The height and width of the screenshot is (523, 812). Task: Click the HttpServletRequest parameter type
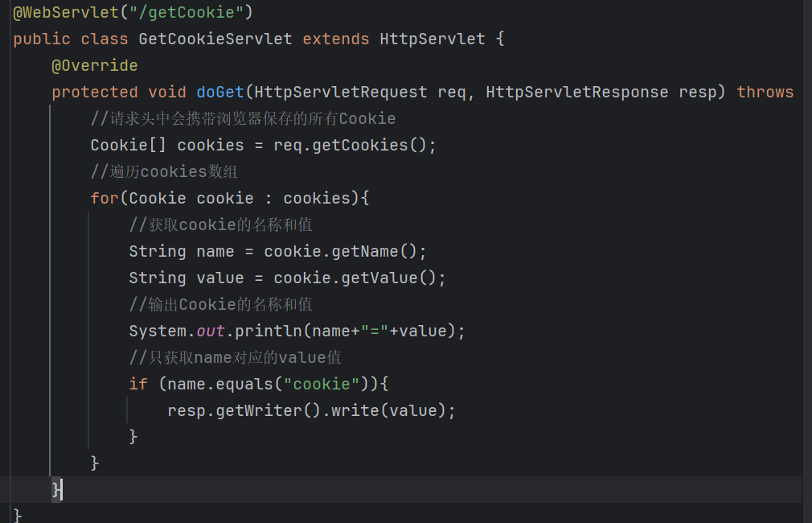click(341, 93)
